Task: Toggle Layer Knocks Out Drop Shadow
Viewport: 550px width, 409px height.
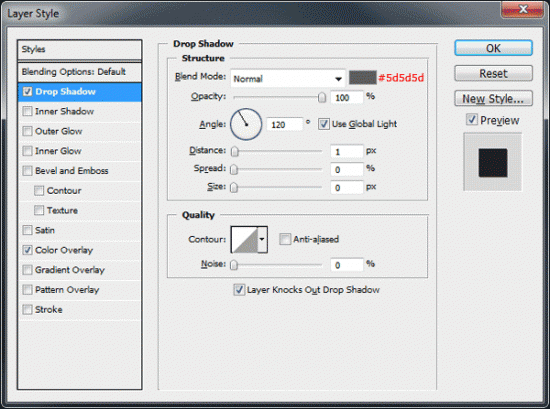Action: click(x=239, y=290)
